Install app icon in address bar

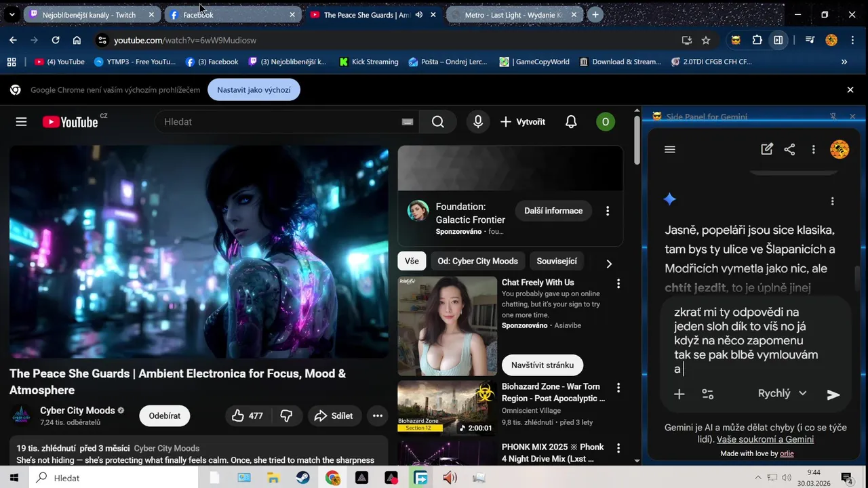(x=687, y=40)
